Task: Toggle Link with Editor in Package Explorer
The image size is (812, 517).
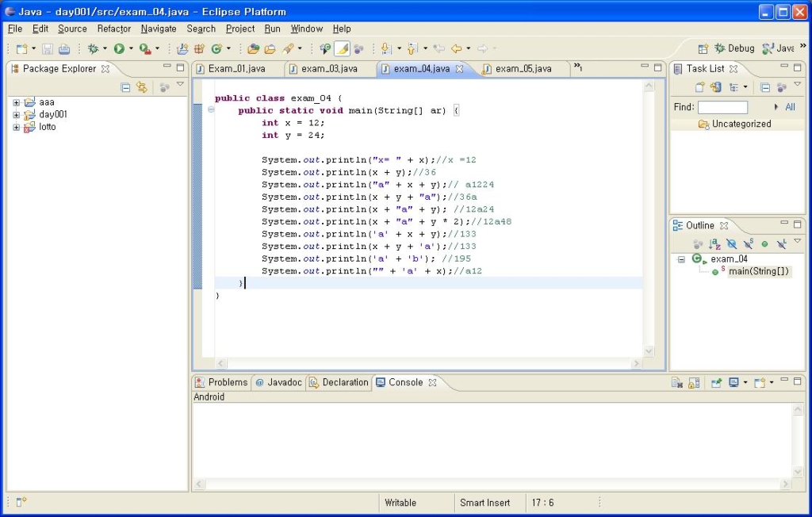Action: click(141, 87)
